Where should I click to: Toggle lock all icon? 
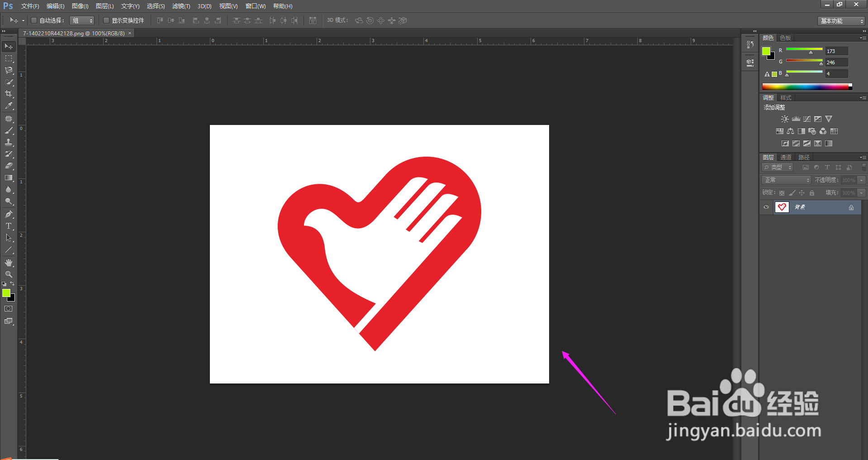812,193
